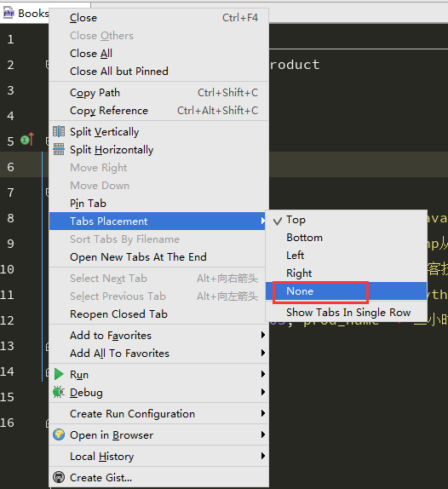Image resolution: width=448 pixels, height=489 pixels.
Task: Click line number 6 in gutter
Action: tap(10, 167)
